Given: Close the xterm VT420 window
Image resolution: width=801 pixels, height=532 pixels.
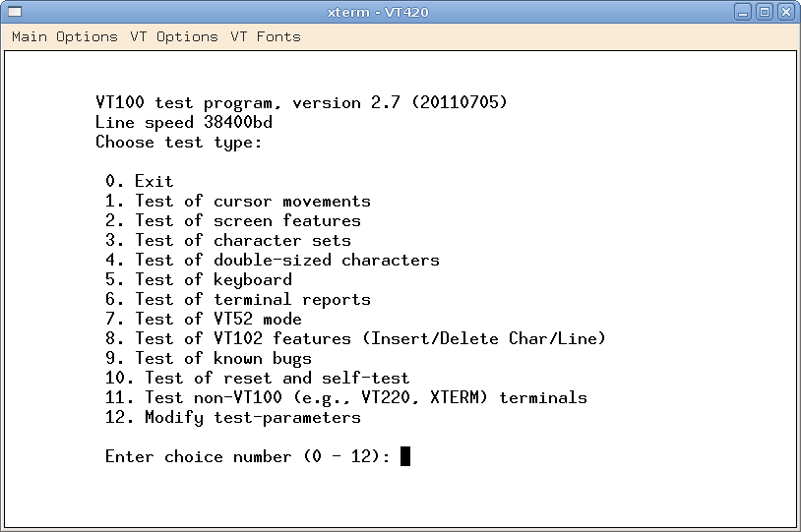Looking at the screenshot, I should click(786, 12).
